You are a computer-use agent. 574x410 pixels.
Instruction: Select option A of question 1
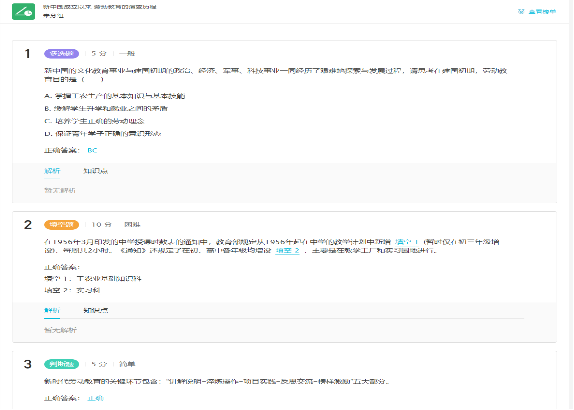115,96
